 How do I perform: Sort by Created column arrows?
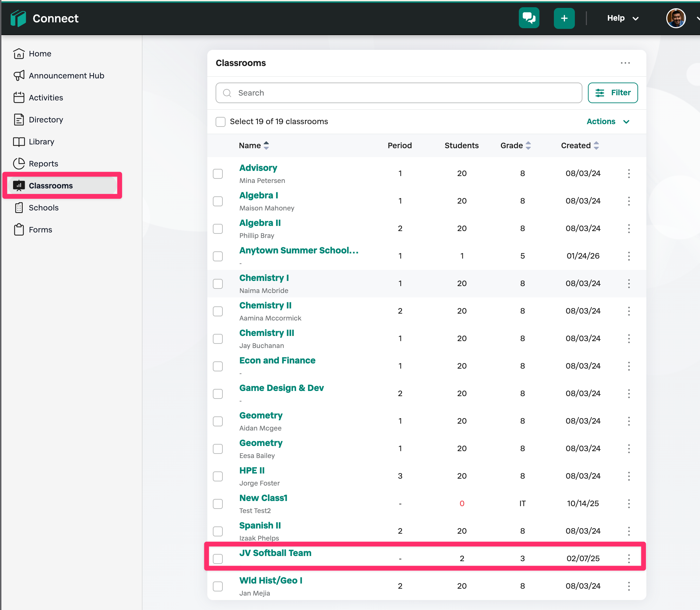[x=596, y=145]
